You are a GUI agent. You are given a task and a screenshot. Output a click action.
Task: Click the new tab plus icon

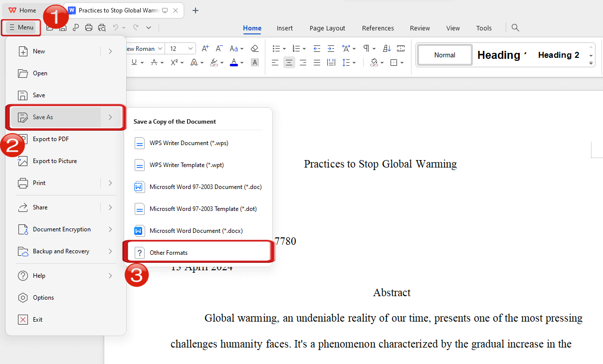(196, 10)
